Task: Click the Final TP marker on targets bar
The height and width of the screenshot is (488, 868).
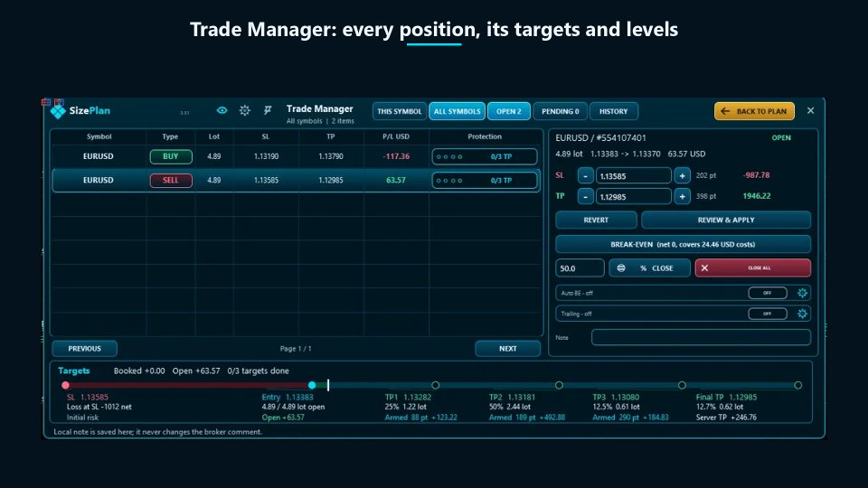Action: click(797, 385)
